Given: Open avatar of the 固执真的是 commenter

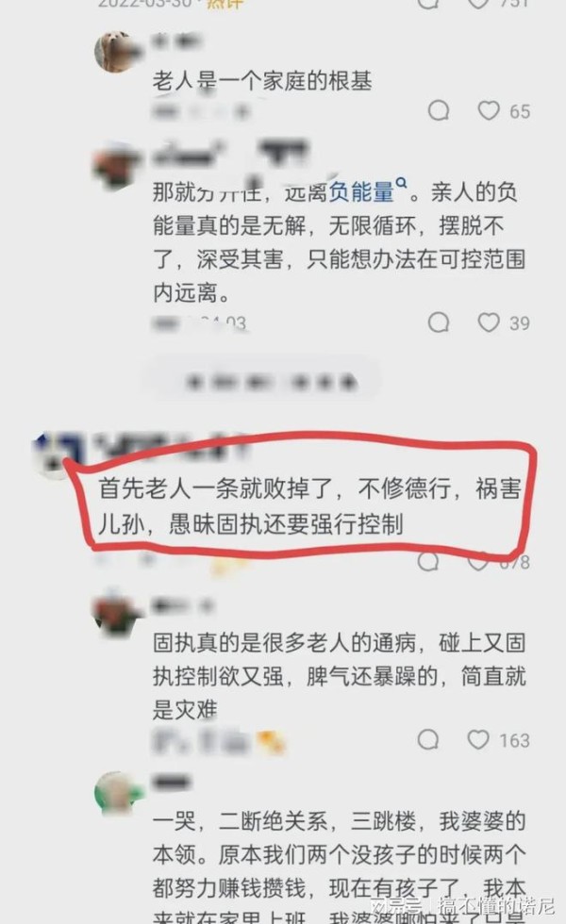Looking at the screenshot, I should (117, 613).
